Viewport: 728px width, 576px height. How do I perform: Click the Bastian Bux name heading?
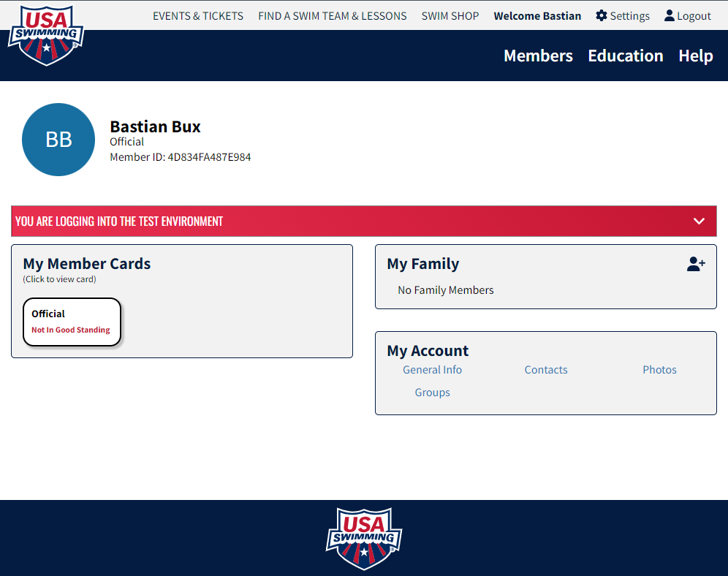155,126
